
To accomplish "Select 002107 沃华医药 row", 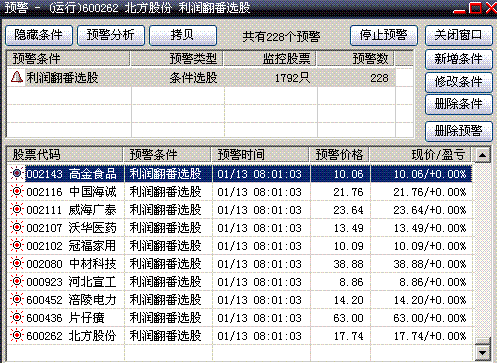I will [x=240, y=228].
